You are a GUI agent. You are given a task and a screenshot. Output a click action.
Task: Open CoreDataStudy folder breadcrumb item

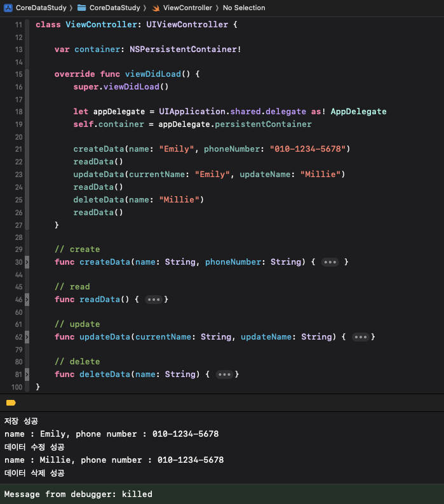[115, 8]
